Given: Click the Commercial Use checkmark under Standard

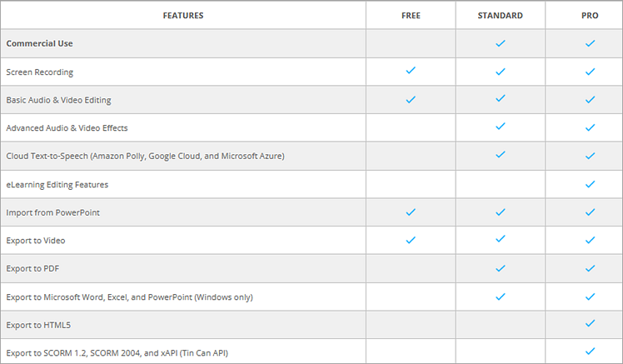Looking at the screenshot, I should point(501,42).
